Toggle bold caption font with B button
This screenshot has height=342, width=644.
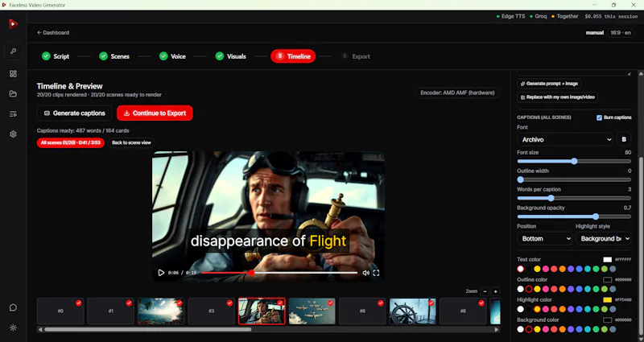click(624, 139)
